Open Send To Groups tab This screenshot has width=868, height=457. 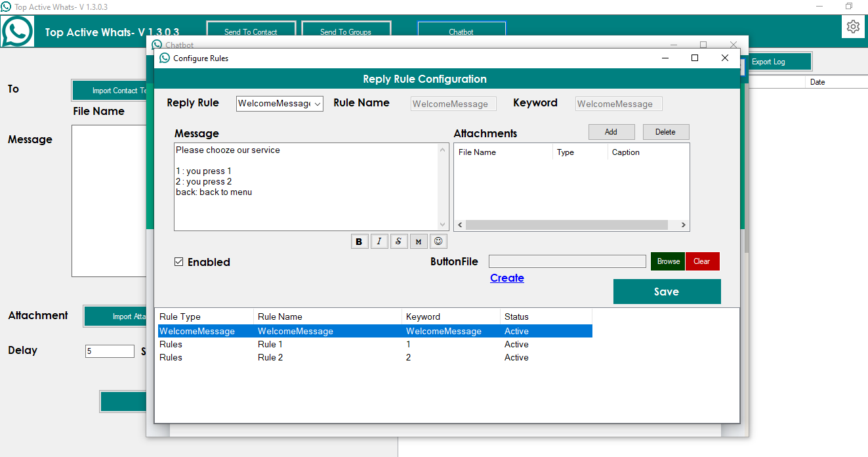[346, 32]
